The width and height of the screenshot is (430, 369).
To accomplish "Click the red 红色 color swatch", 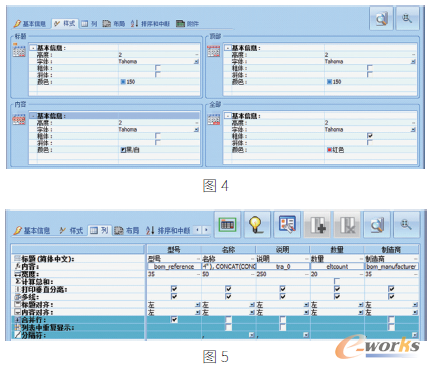I will [329, 150].
